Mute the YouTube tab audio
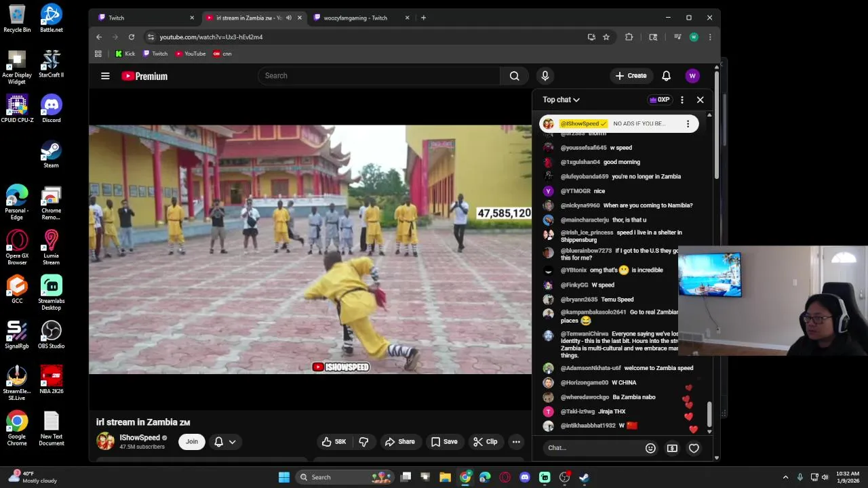 [289, 18]
